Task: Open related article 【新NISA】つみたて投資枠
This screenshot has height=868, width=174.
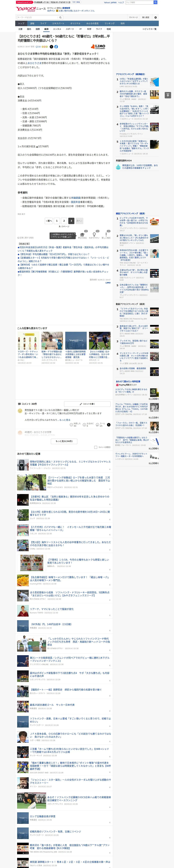Action: (63, 266)
